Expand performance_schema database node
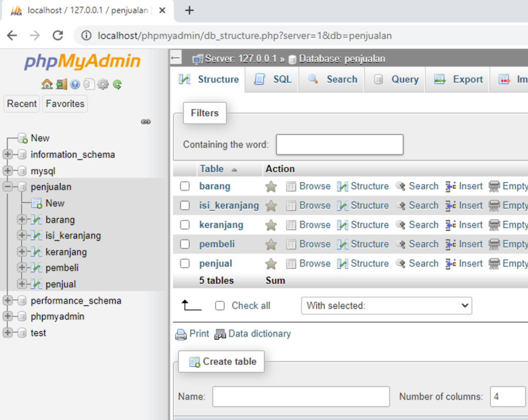The width and height of the screenshot is (528, 420). (7, 300)
